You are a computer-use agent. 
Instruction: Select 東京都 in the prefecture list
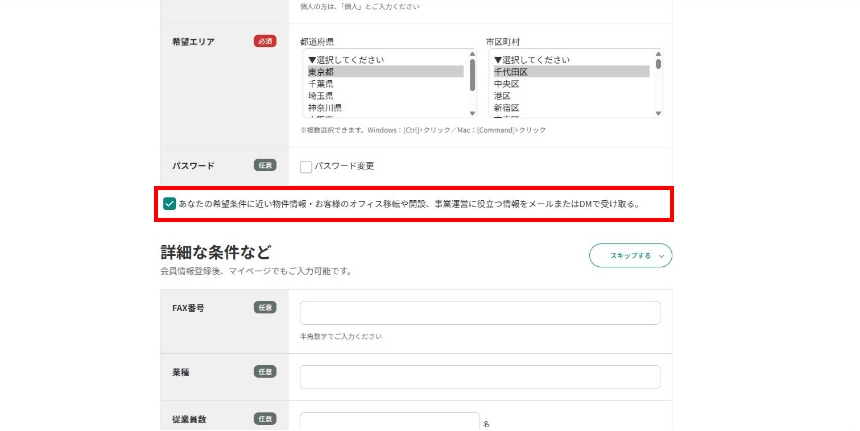pos(320,72)
